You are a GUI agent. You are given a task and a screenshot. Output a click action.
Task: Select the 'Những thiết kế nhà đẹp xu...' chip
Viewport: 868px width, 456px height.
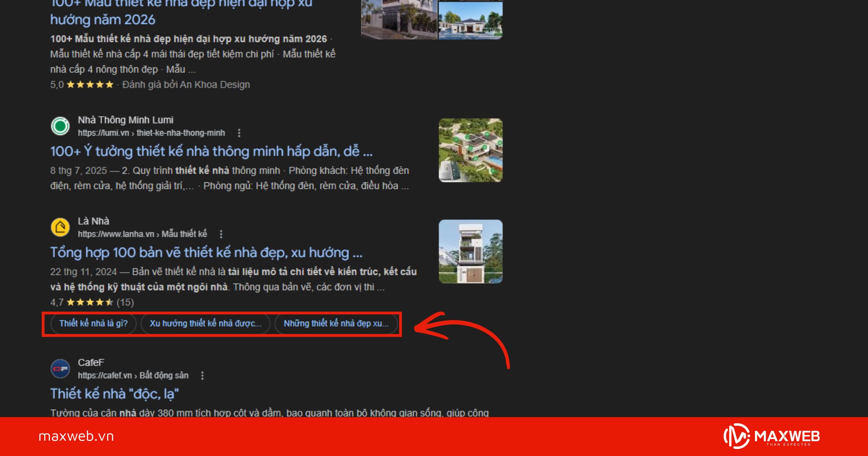[336, 324]
